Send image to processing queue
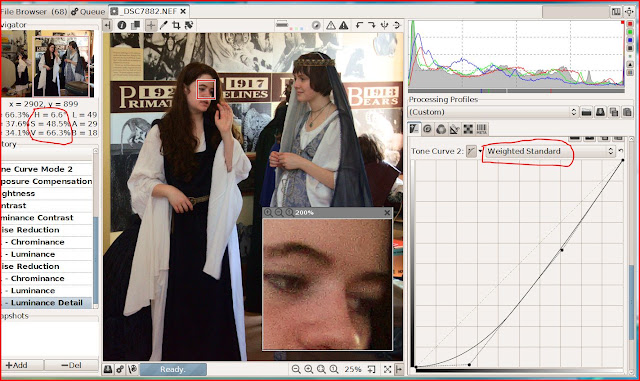Screen dimensions: 640x381 click(120, 369)
